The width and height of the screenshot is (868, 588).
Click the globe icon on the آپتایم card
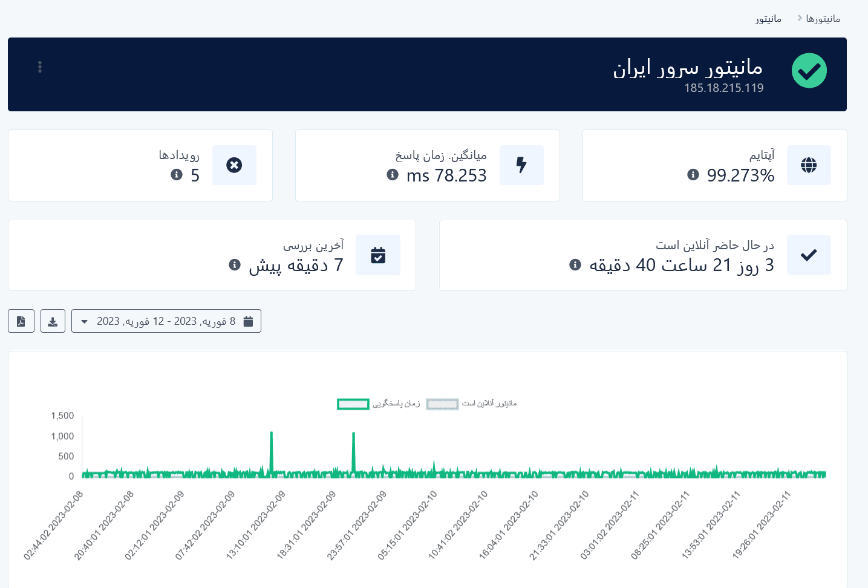pyautogui.click(x=809, y=165)
